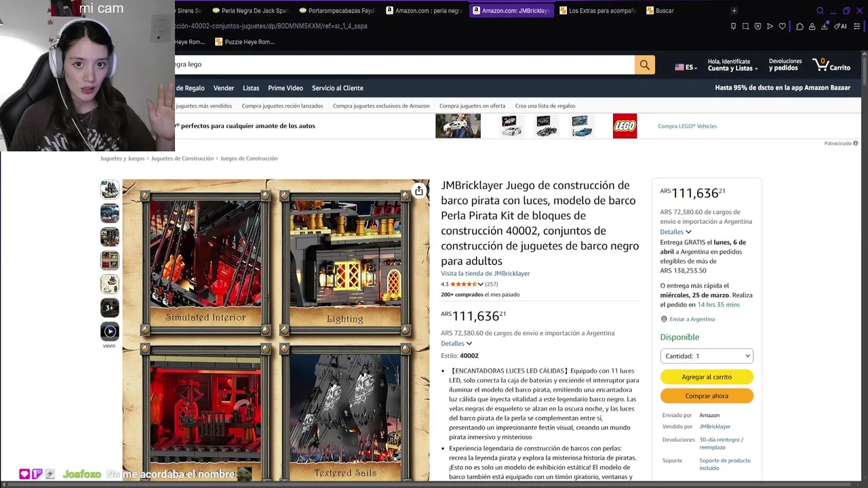
Task: Switch to Amazon.com : perla negra tab
Action: click(x=424, y=11)
